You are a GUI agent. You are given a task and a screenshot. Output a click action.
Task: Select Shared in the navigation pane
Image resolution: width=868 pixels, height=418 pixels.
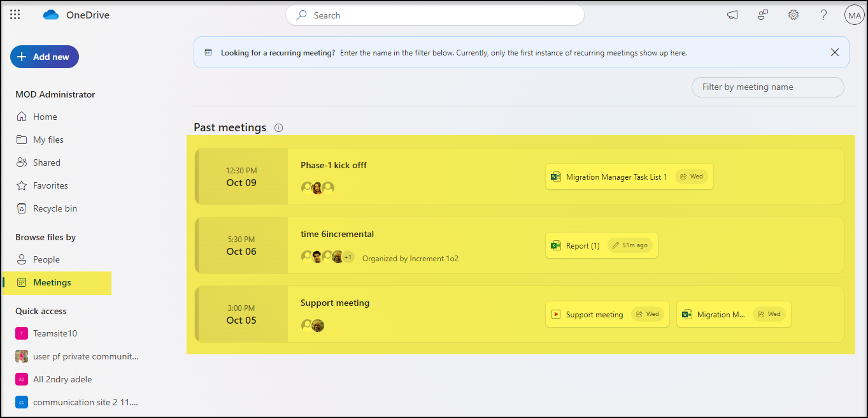[46, 162]
